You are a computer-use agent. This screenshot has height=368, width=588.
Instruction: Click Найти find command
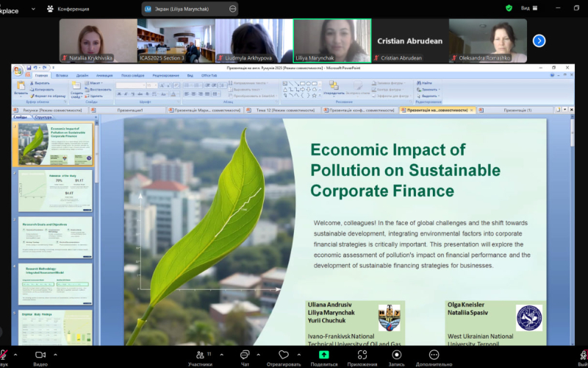click(x=424, y=83)
